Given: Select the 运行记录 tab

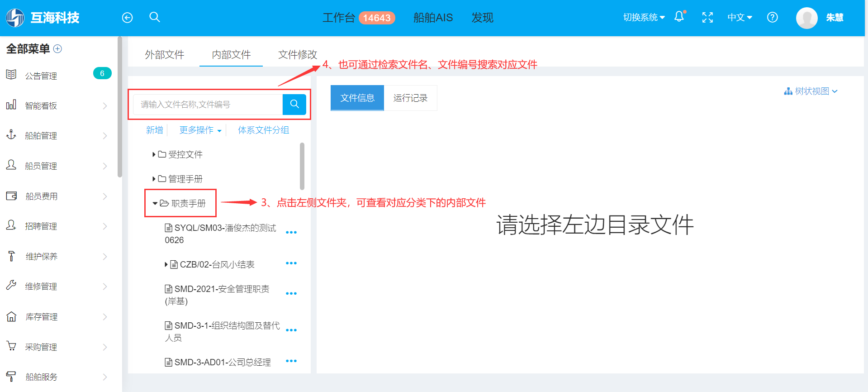Looking at the screenshot, I should pyautogui.click(x=410, y=98).
